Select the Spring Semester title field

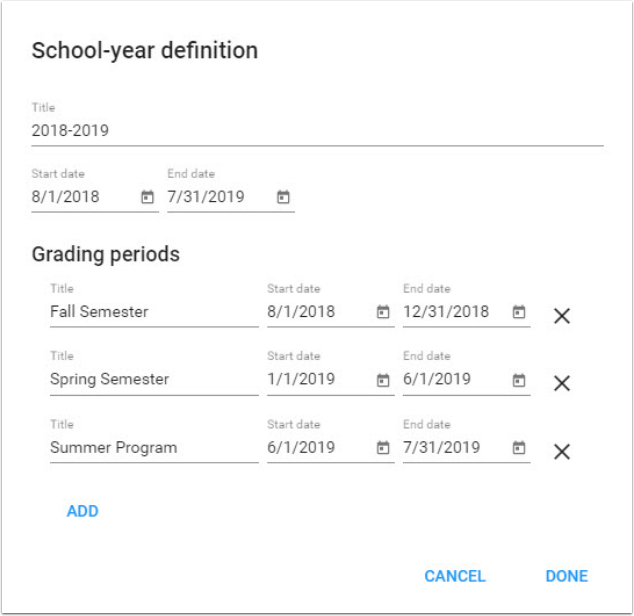(x=153, y=380)
